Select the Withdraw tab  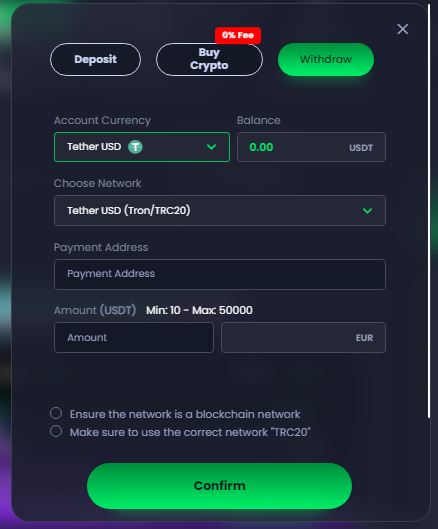click(326, 59)
